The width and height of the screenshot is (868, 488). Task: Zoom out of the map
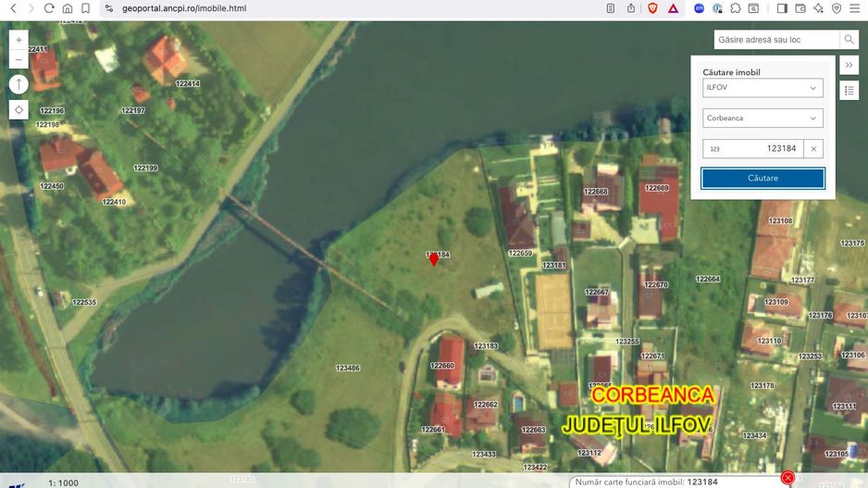[x=19, y=59]
